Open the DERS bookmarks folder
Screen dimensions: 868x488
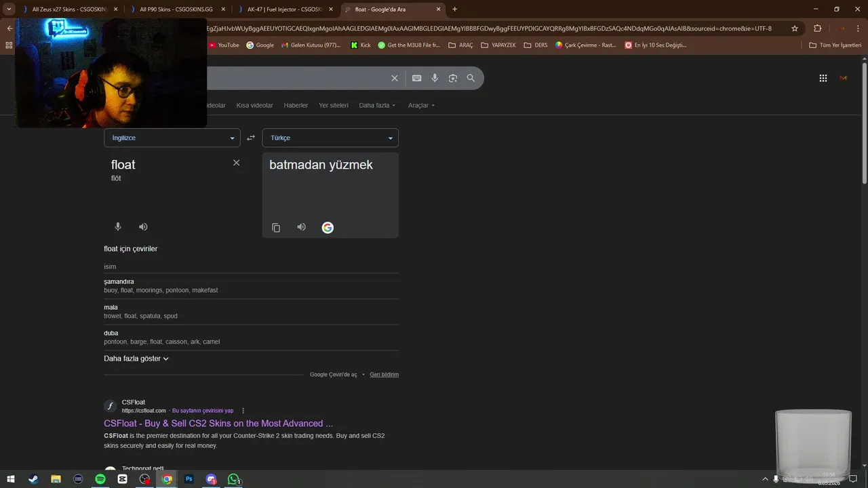(x=536, y=45)
